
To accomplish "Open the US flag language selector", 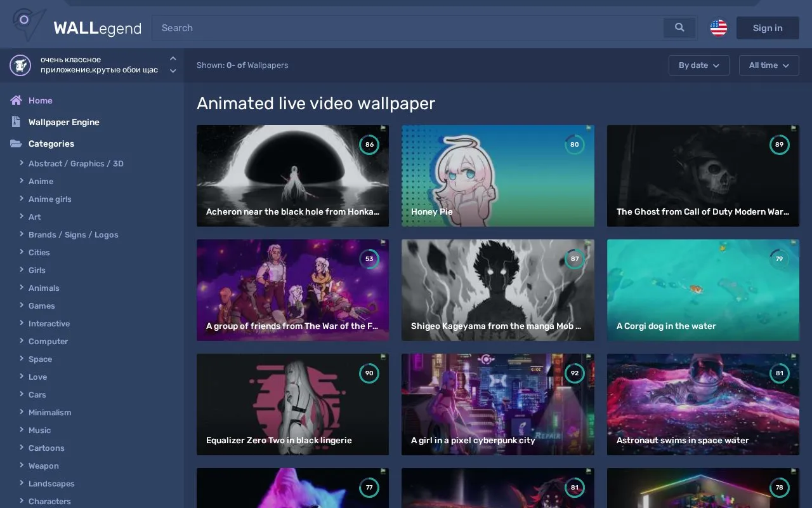I will point(719,28).
